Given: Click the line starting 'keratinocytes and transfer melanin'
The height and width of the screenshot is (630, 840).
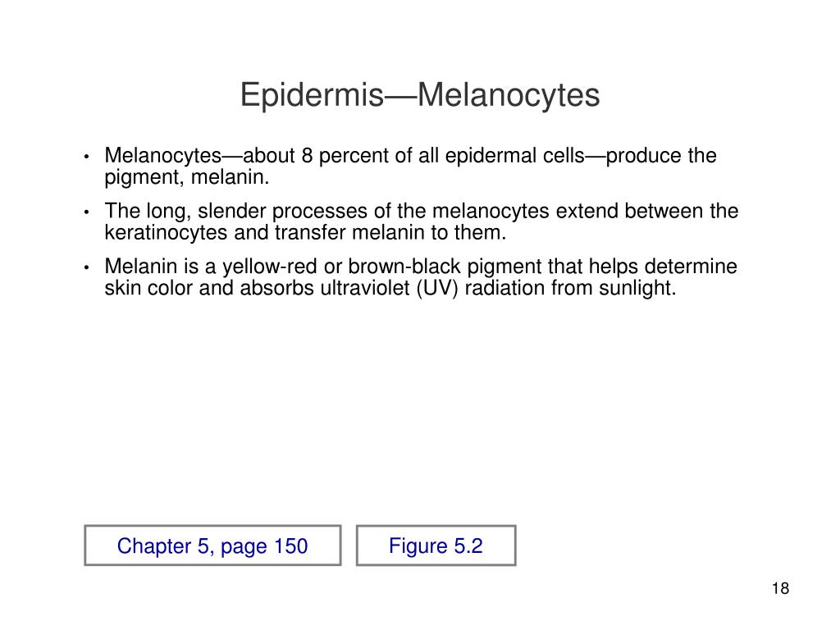Looking at the screenshot, I should [305, 232].
